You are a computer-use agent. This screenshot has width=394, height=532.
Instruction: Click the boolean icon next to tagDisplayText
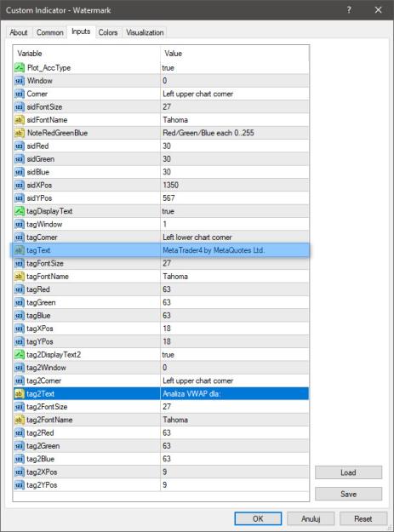tap(20, 211)
